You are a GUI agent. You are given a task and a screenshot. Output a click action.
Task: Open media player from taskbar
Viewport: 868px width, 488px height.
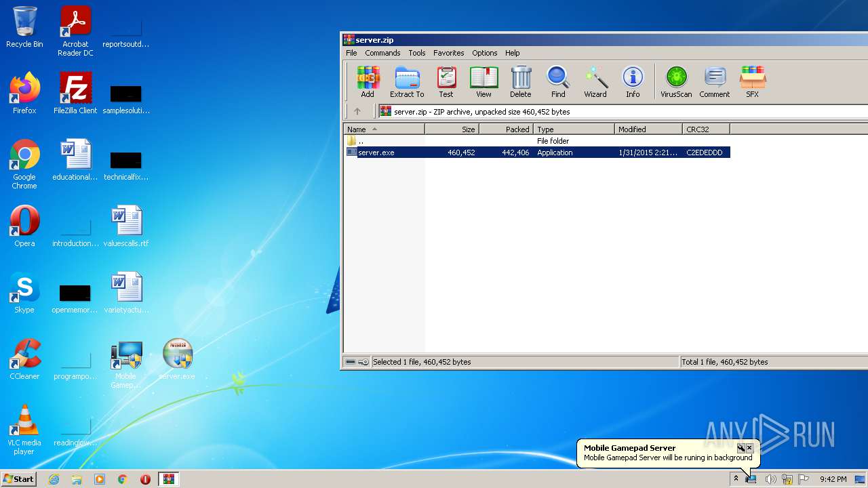click(x=100, y=479)
